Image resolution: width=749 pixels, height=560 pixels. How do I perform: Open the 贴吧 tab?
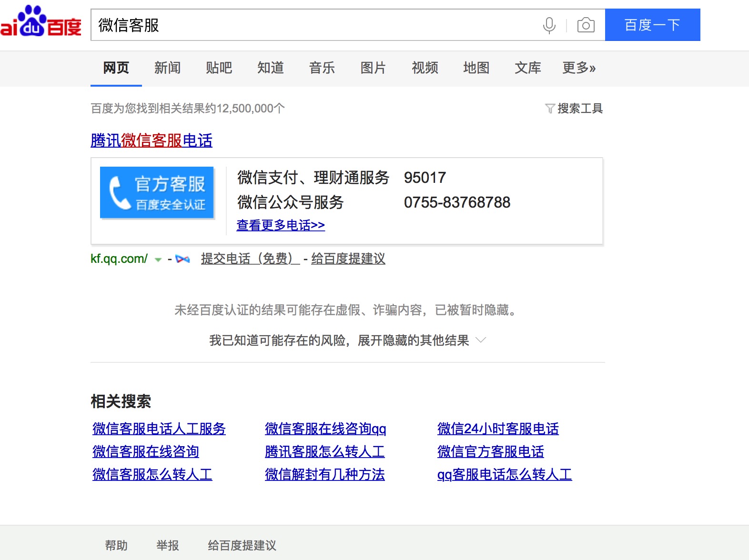[x=219, y=68]
